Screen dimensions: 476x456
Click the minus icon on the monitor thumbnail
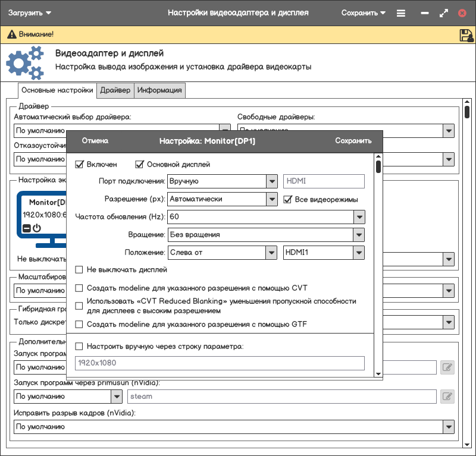pyautogui.click(x=26, y=228)
